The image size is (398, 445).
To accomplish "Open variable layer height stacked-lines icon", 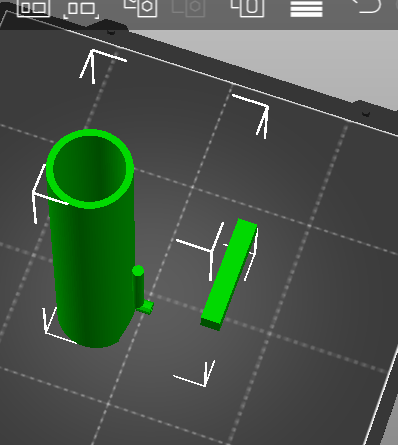I will coord(306,8).
